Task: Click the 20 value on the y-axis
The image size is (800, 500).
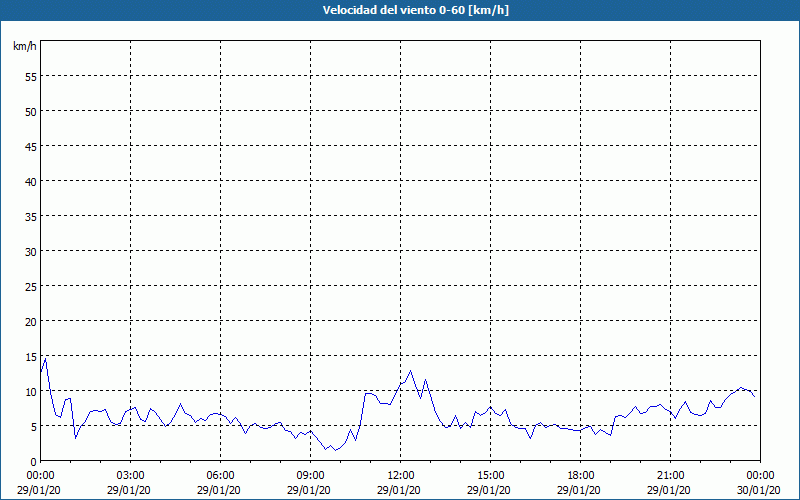Action: point(31,321)
